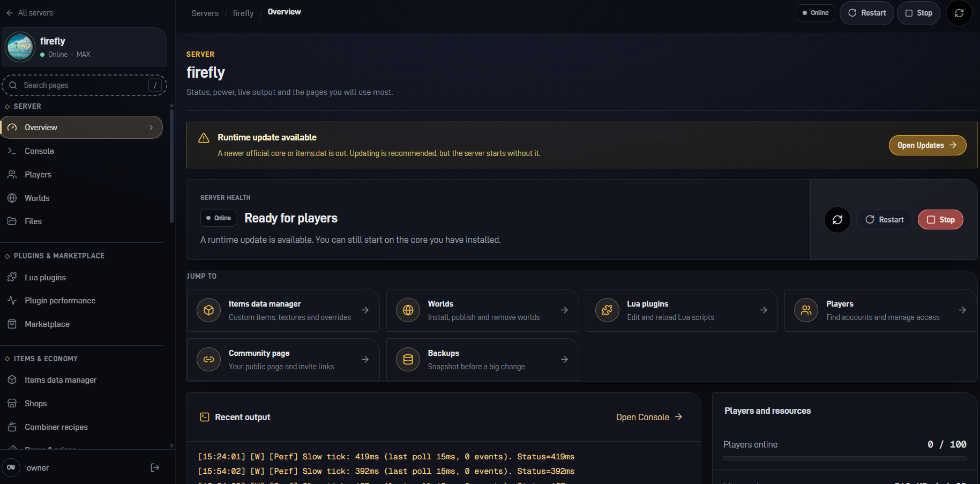Collapse the ITEMS & ECONOMY section header
Image resolution: width=980 pixels, height=484 pixels.
click(41, 359)
